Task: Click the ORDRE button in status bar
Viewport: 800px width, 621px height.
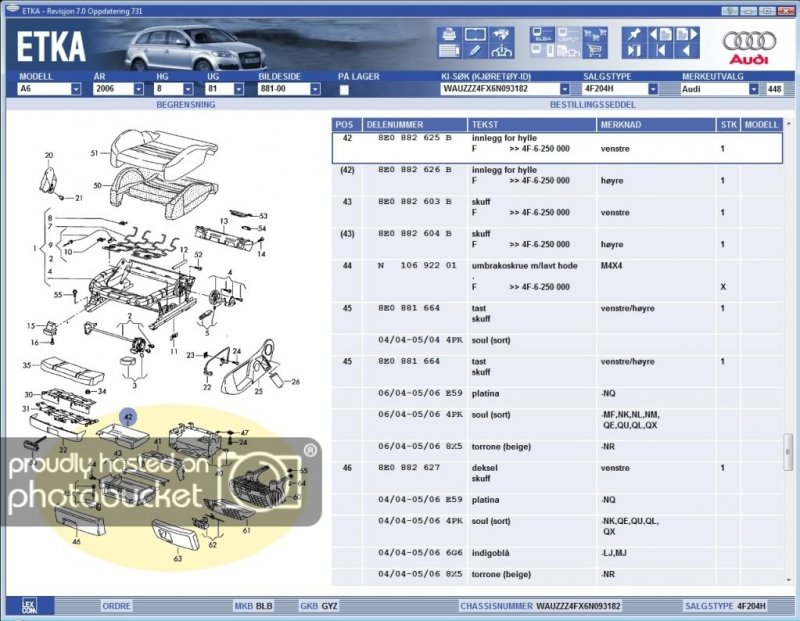Action: click(x=117, y=606)
